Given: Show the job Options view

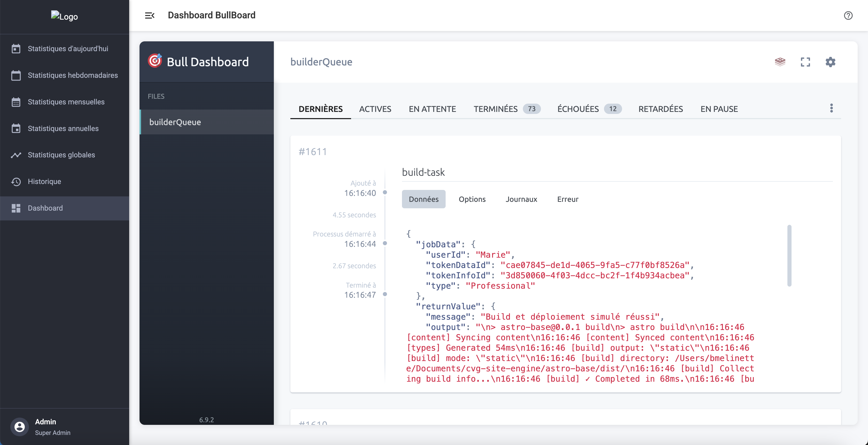Looking at the screenshot, I should pyautogui.click(x=472, y=199).
